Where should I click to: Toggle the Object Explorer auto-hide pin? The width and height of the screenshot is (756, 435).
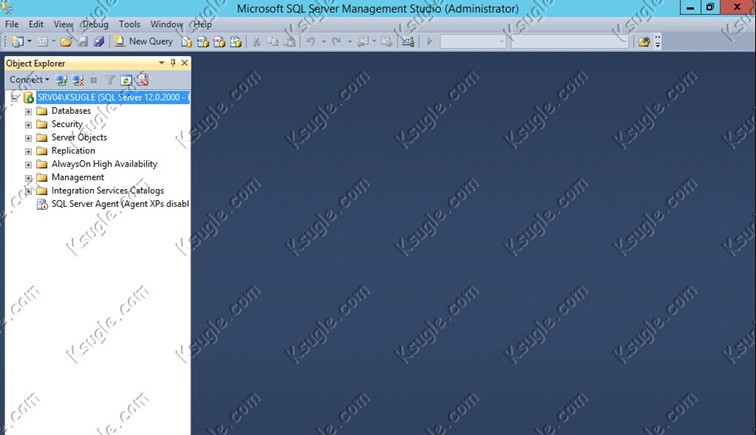(173, 63)
